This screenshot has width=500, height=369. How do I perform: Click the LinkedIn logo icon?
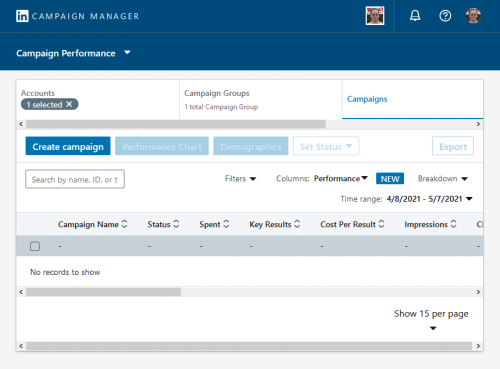22,16
